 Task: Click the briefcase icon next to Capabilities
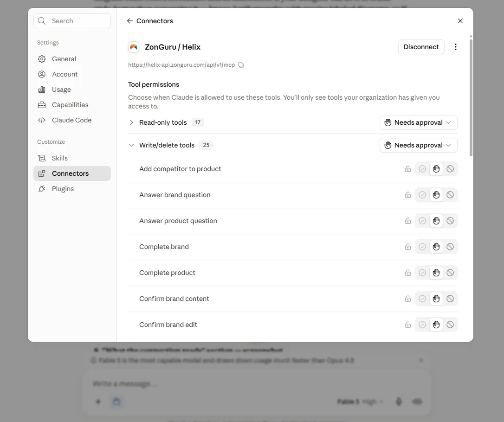pos(42,105)
